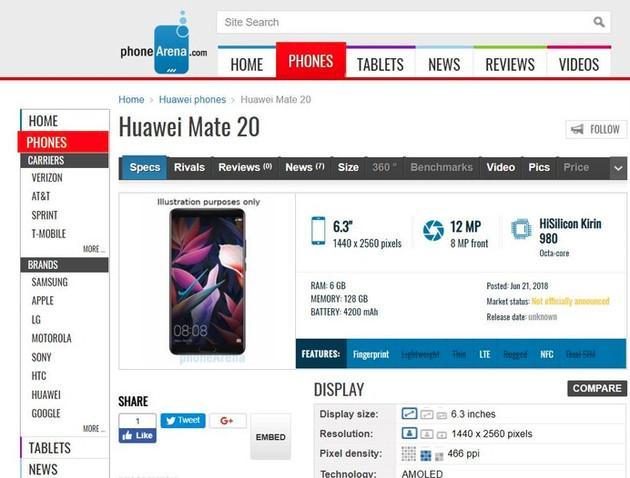Click the search magnifier icon
This screenshot has width=630, height=478.
click(599, 22)
